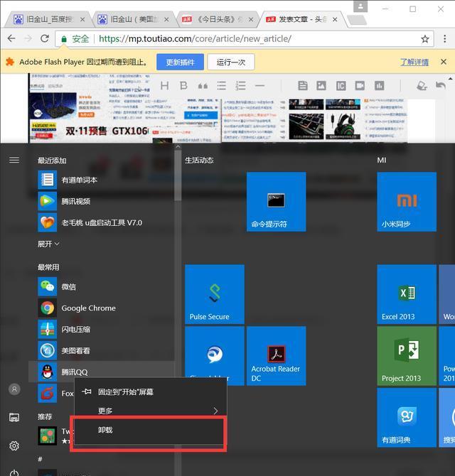This screenshot has width=455, height=476.
Task: Open the 了解详情 link
Action: (x=414, y=63)
